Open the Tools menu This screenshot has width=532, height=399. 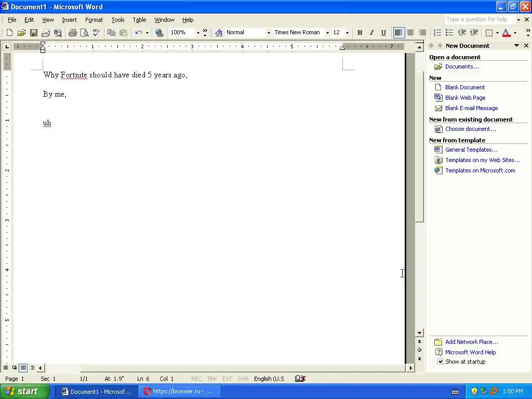tap(118, 20)
